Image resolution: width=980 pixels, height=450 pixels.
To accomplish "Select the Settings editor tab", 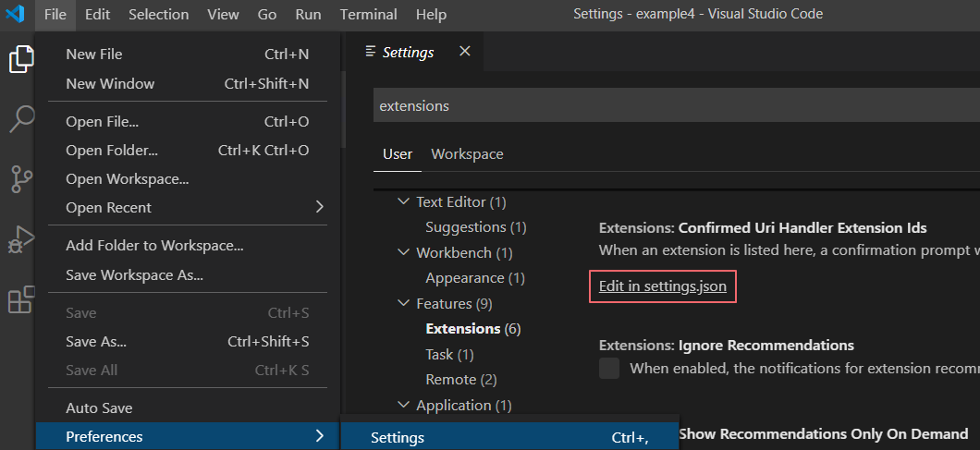I will point(412,52).
